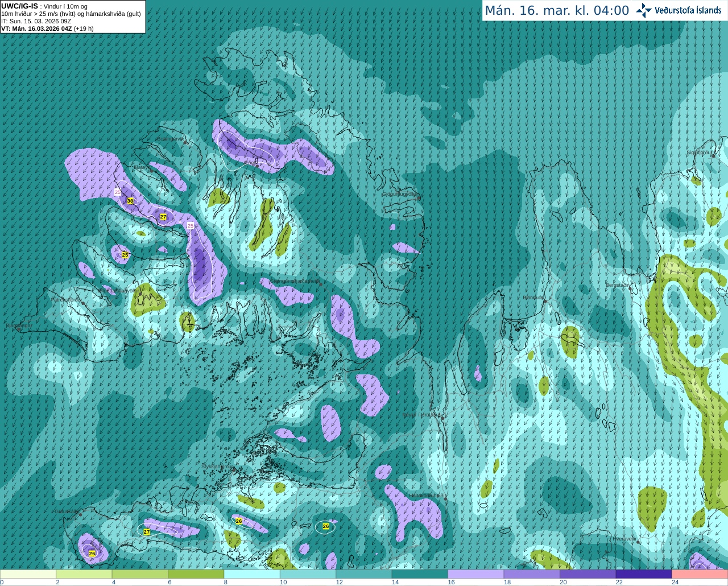Screen dimensions: 728x586
Task: Select the 20–22 violet colour bar swatch
Action: pos(588,574)
